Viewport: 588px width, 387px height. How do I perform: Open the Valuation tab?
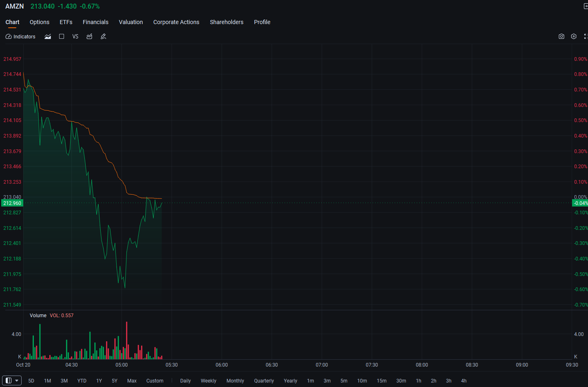click(131, 22)
